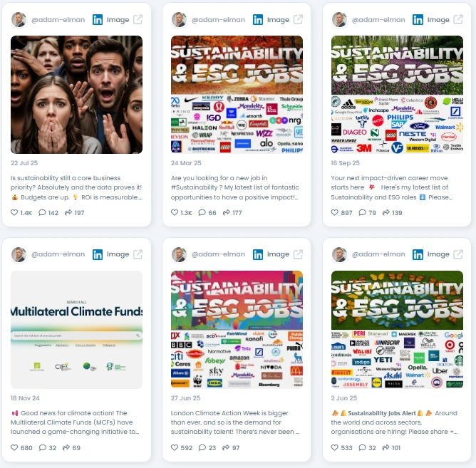Click @adam-elman handle on 16 Sep 25 post
The image size is (476, 468).
(x=378, y=20)
